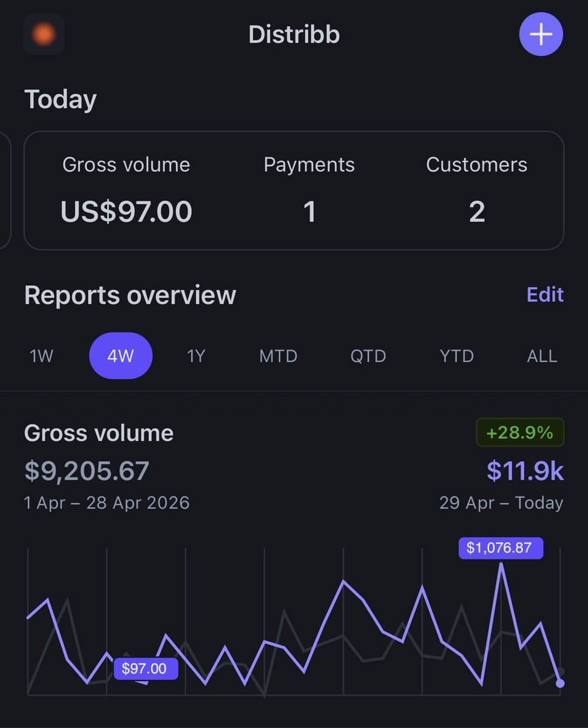Image resolution: width=588 pixels, height=728 pixels.
Task: Switch to the MTD time range
Action: pos(279,356)
